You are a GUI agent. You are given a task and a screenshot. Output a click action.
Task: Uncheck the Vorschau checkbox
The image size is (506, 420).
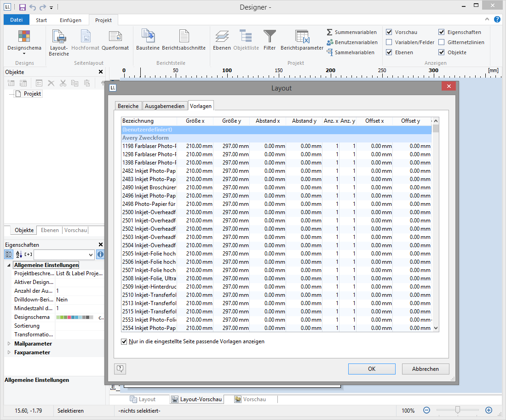[389, 32]
